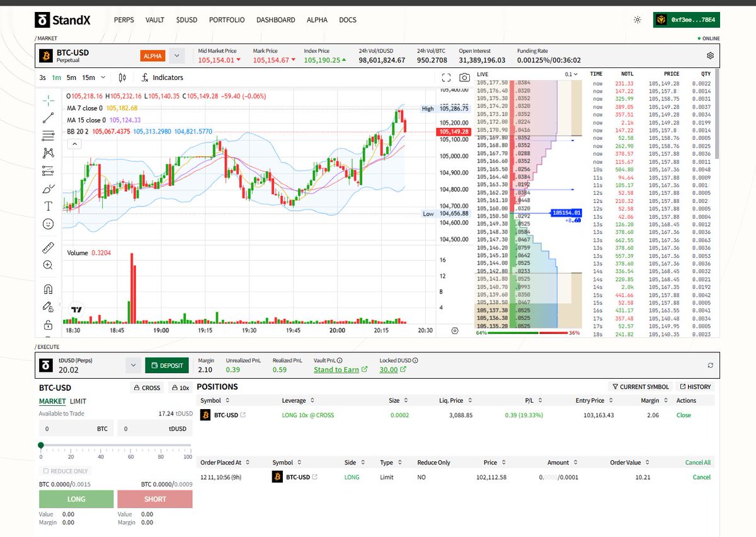Click the red SHORT button
Screen dimensions: 756x537
click(155, 499)
